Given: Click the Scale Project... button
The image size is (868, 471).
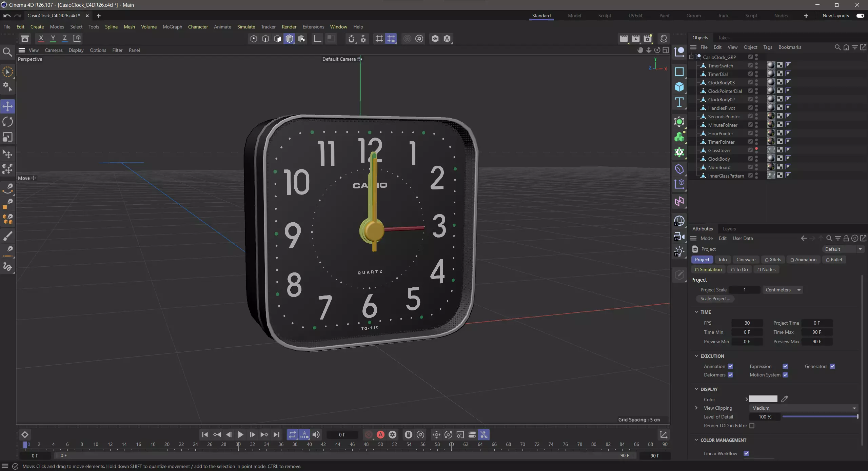Looking at the screenshot, I should [x=715, y=299].
